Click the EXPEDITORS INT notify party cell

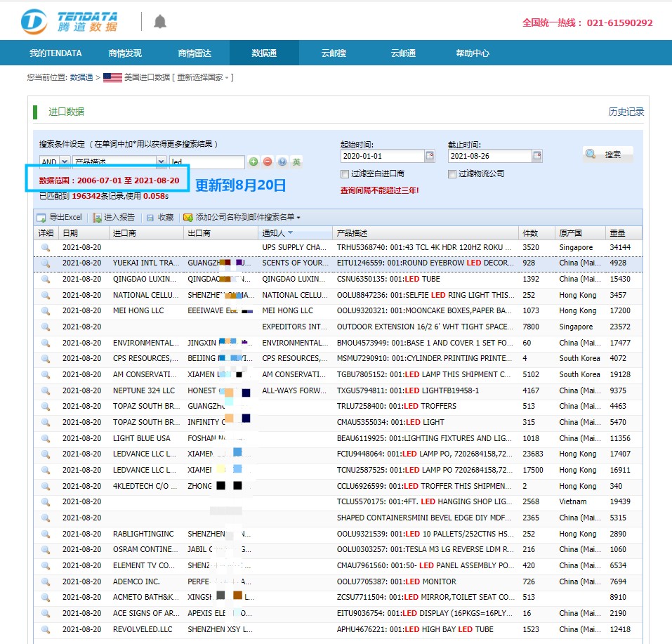[294, 327]
